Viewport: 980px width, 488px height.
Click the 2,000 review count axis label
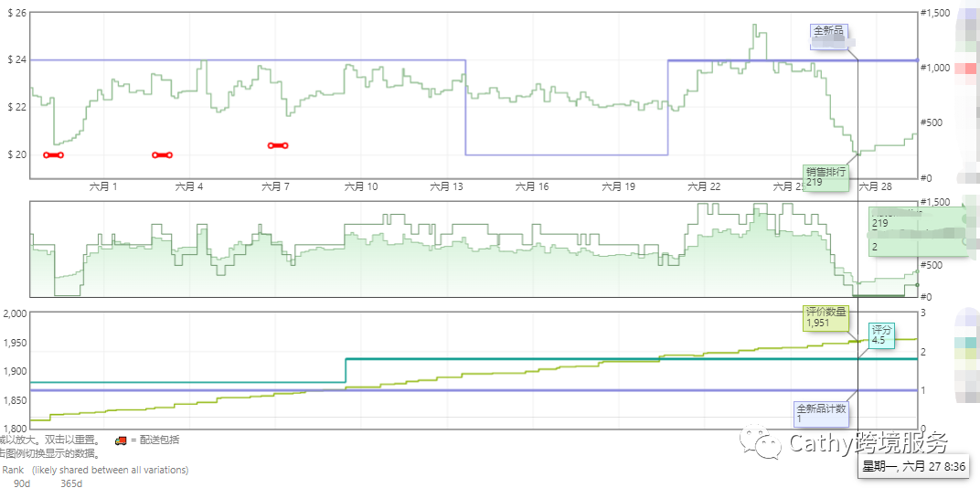(15, 313)
